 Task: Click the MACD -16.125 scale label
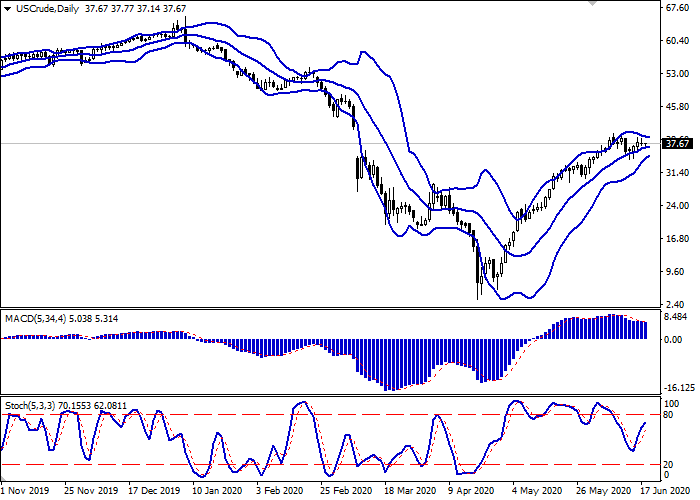tap(680, 388)
